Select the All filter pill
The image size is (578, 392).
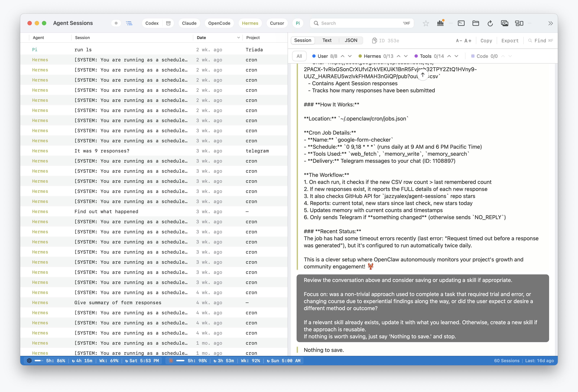point(299,56)
